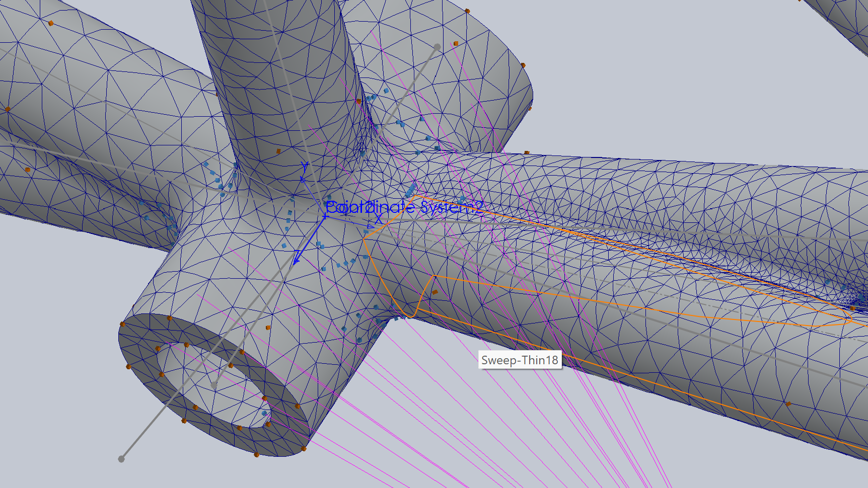The height and width of the screenshot is (488, 868).
Task: Click the tube visible in the top right corner
Action: (x=846, y=20)
